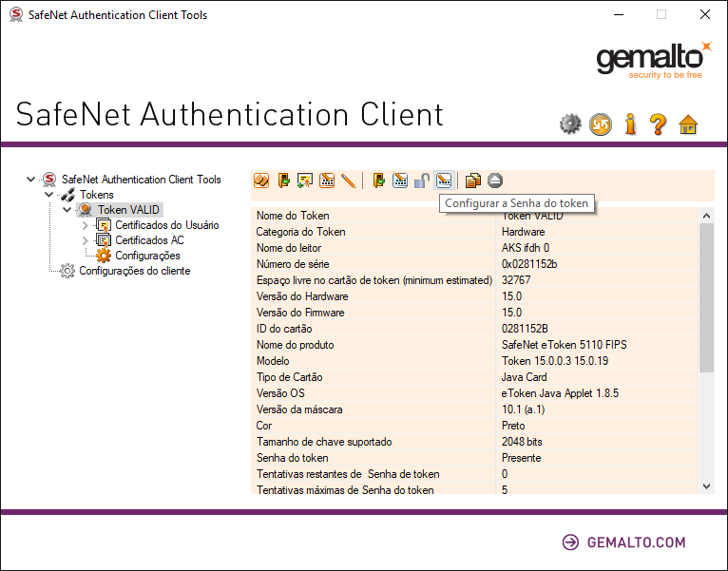Open Configurações do cliente in tree
The height and width of the screenshot is (571, 728).
point(134,271)
